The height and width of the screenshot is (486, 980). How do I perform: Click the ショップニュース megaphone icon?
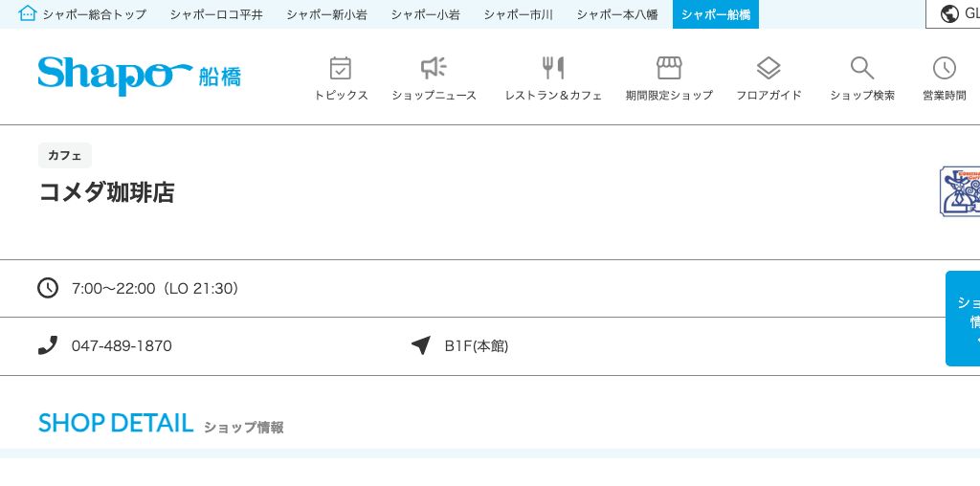pos(434,68)
